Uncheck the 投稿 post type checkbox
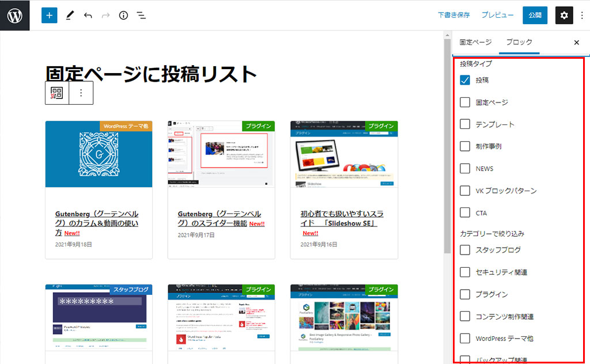Viewport: 590px width, 364px height. [465, 80]
